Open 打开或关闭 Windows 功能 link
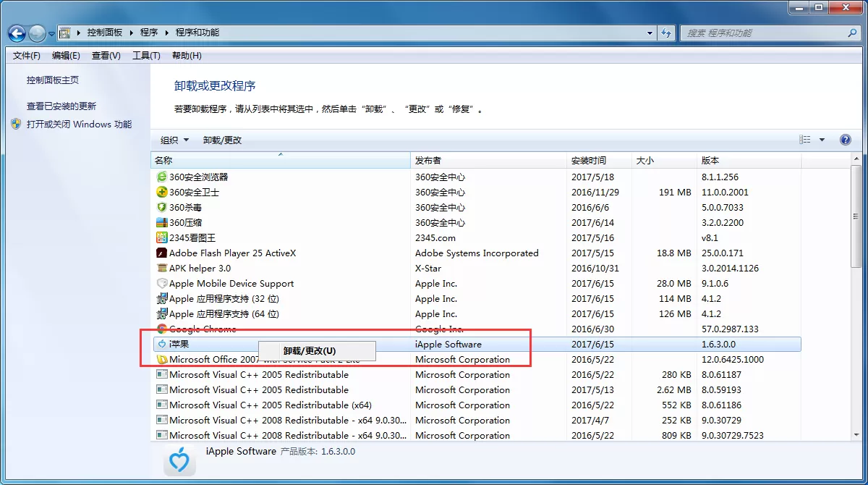868x485 pixels. pos(79,124)
